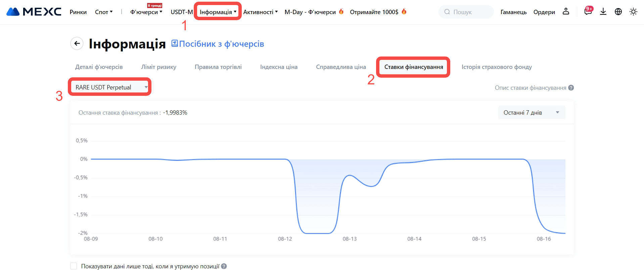Image resolution: width=644 pixels, height=270 pixels.
Task: Switch to the Ліміт ризику tab
Action: pyautogui.click(x=158, y=67)
